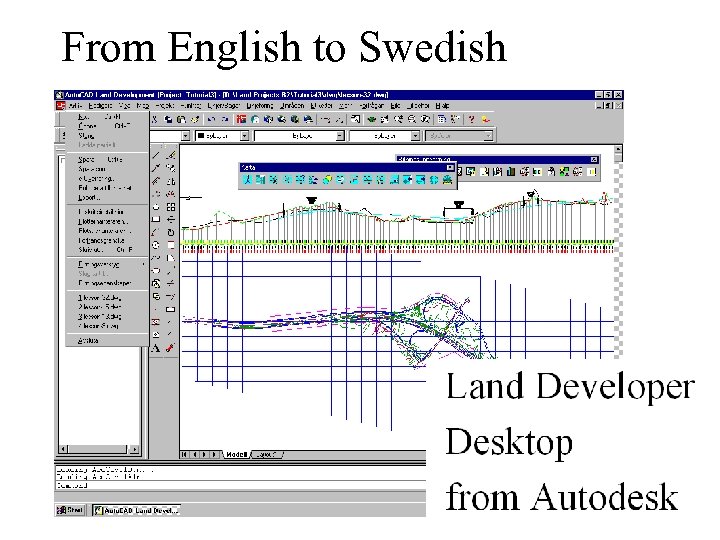This screenshot has width=720, height=540.
Task: Select the Hatch tool in the Draw toolbar
Action: click(x=156, y=322)
